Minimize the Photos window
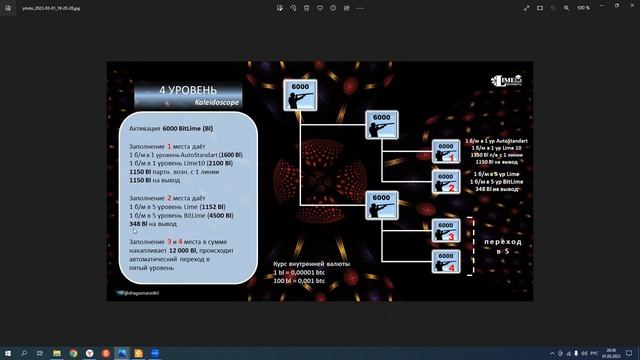This screenshot has width=640, height=360. click(602, 6)
